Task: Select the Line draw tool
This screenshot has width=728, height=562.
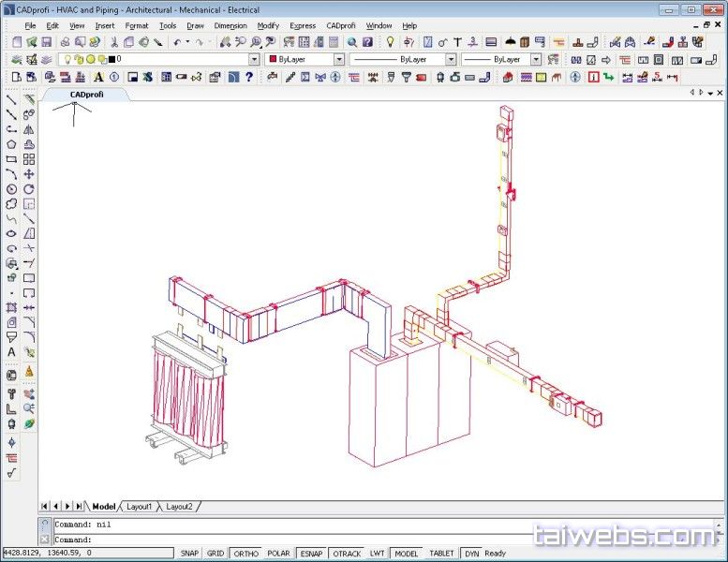Action: 11,99
